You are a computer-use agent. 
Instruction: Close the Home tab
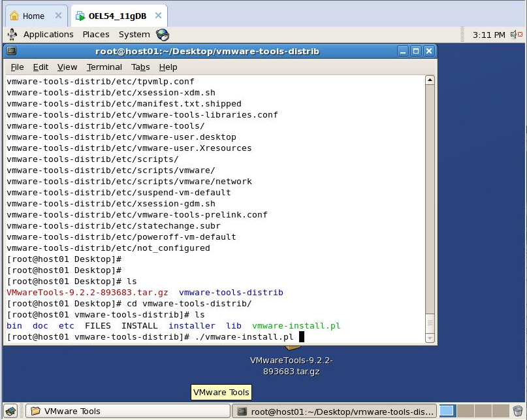[x=58, y=16]
